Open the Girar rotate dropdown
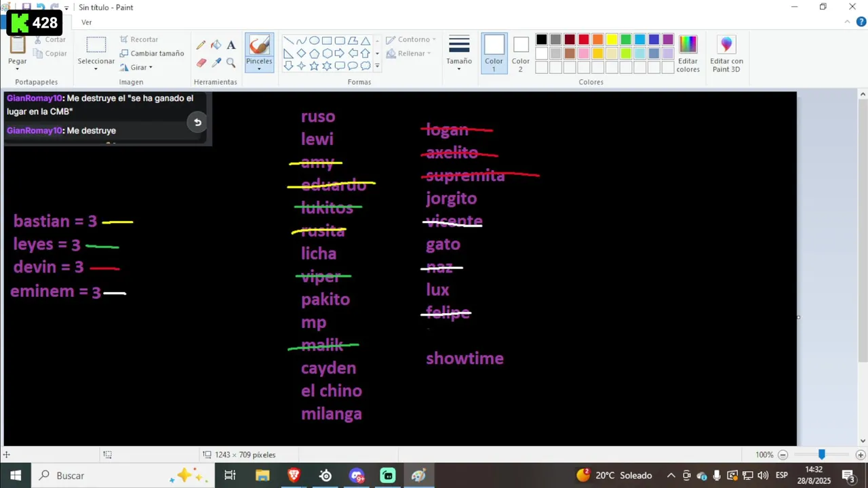This screenshot has height=488, width=868. click(x=151, y=68)
